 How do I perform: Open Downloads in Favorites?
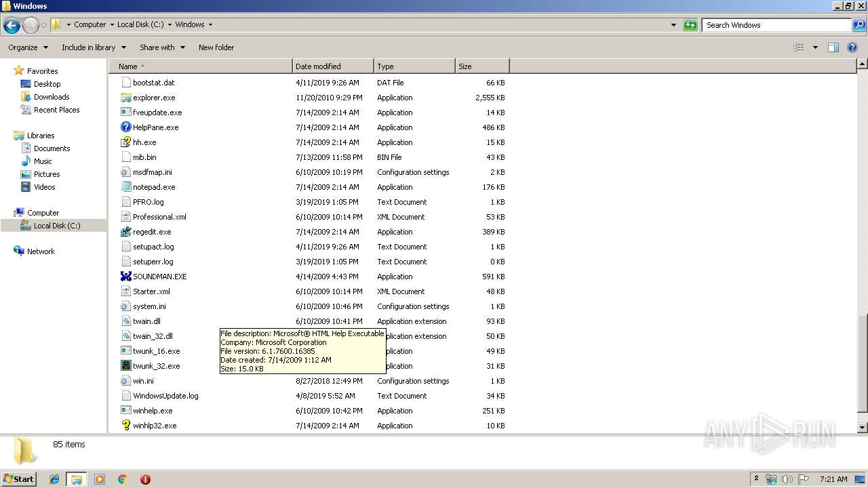pyautogui.click(x=45, y=97)
